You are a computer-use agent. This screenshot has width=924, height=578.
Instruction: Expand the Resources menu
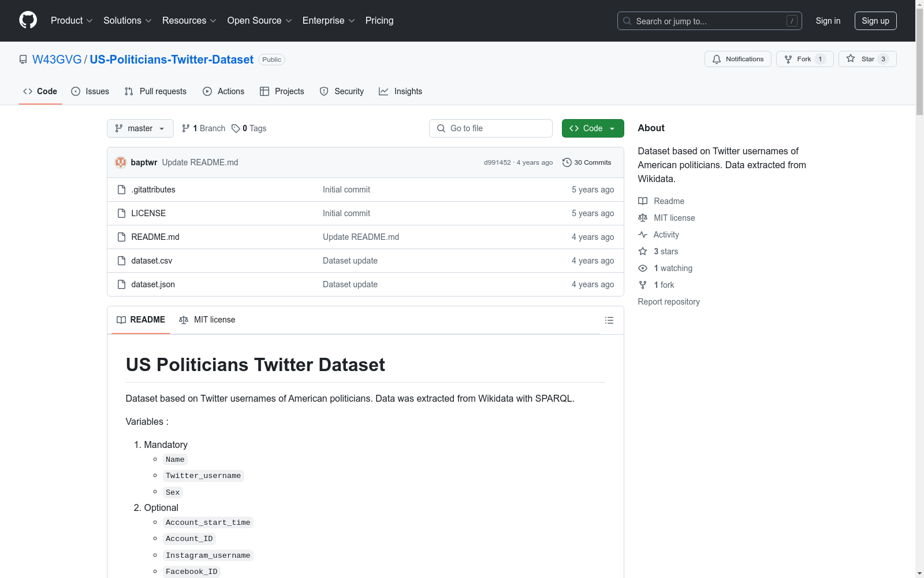tap(189, 21)
